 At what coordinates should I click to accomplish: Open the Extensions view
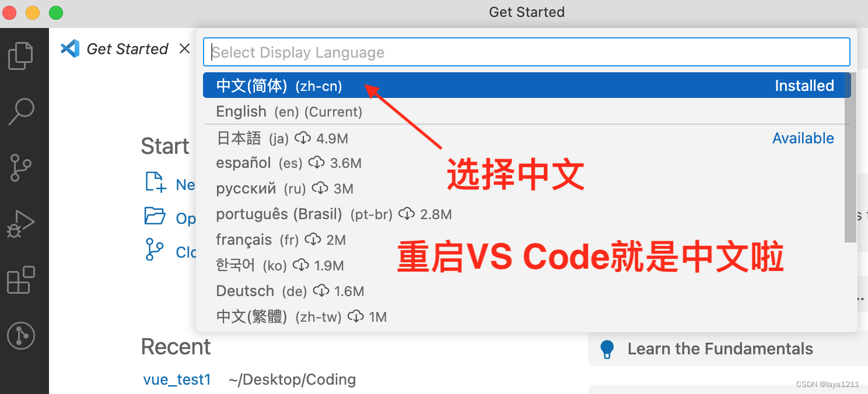click(x=21, y=280)
